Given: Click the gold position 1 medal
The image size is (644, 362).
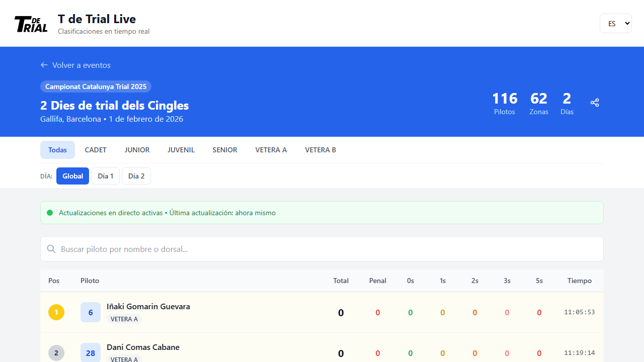Looking at the screenshot, I should coord(56,312).
